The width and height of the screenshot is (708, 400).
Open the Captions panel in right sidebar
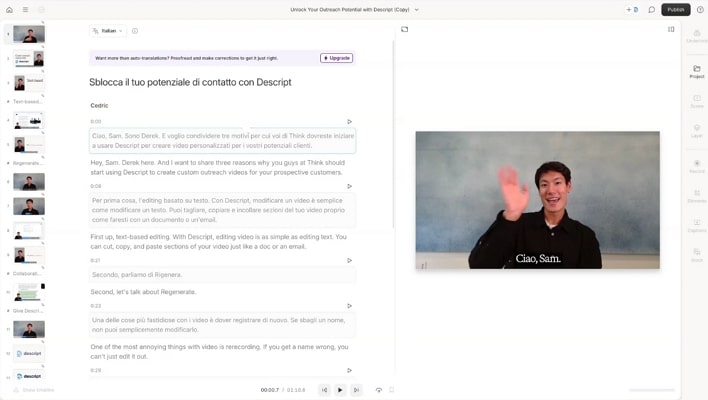(x=697, y=226)
